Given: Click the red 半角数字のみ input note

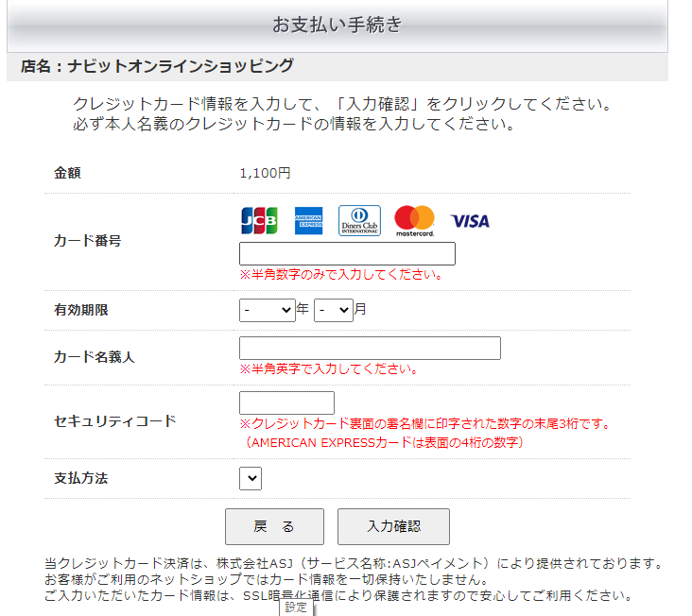Looking at the screenshot, I should 340,275.
